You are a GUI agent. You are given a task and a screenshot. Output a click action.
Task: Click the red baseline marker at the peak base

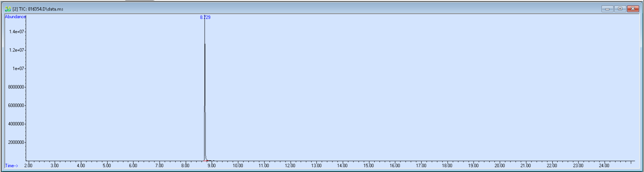[207, 161]
